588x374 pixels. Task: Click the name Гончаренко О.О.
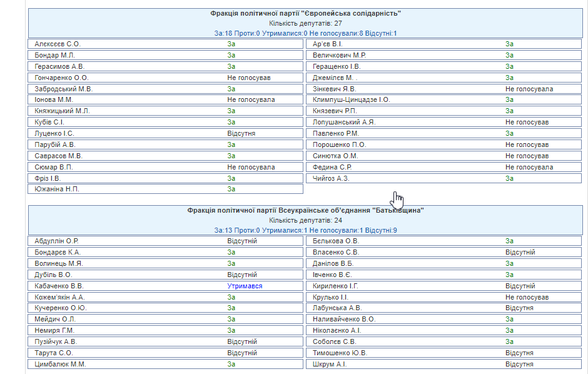61,78
